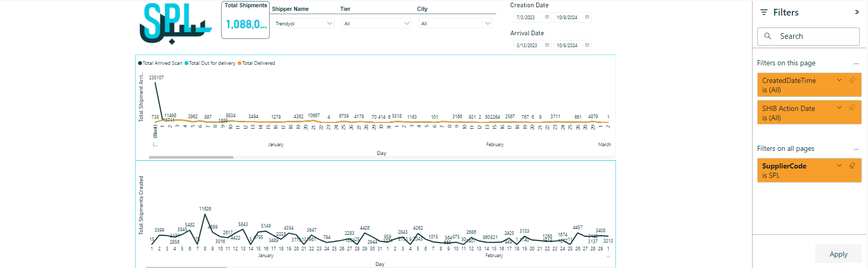868x268 pixels.
Task: Collapse the Filters pane with the double-chevron
Action: coord(857,12)
